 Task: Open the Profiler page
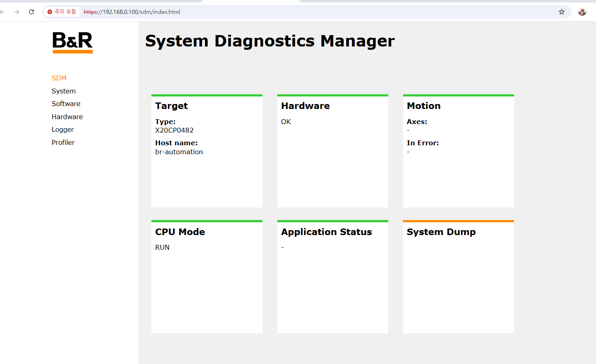point(63,142)
